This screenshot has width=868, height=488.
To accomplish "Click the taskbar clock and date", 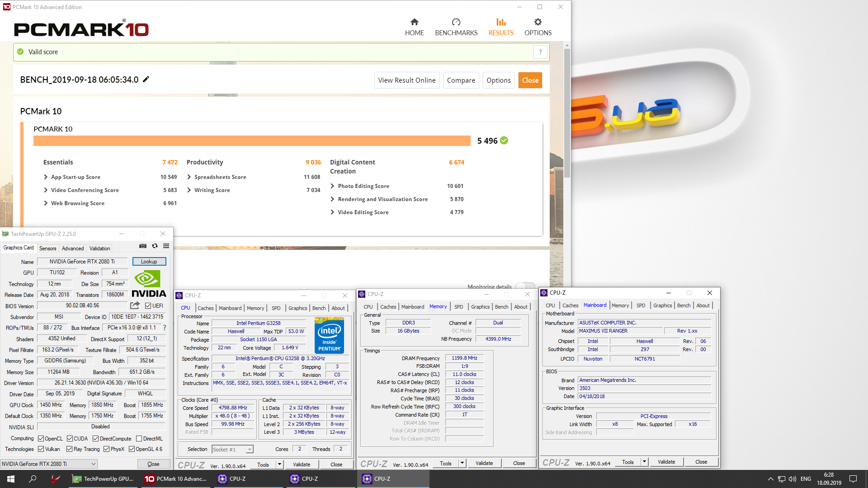I will click(829, 479).
